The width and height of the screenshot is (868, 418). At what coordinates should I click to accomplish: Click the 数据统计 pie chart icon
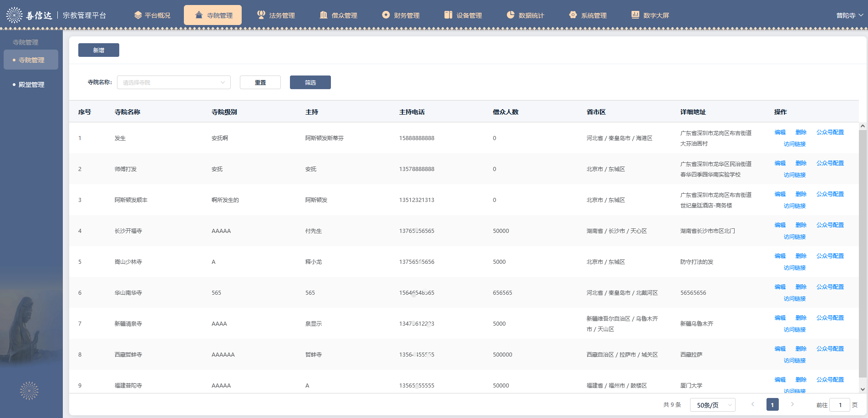[511, 15]
